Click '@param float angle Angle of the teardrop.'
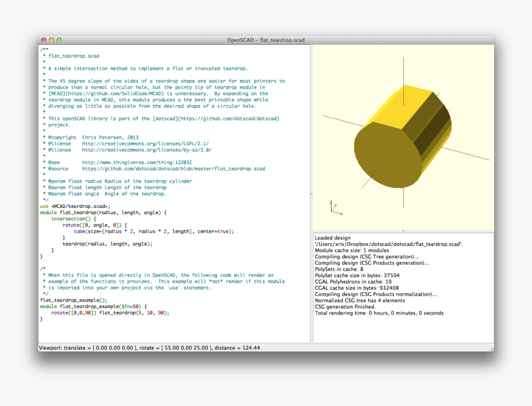Screen dimensions: 532x406 105,194
